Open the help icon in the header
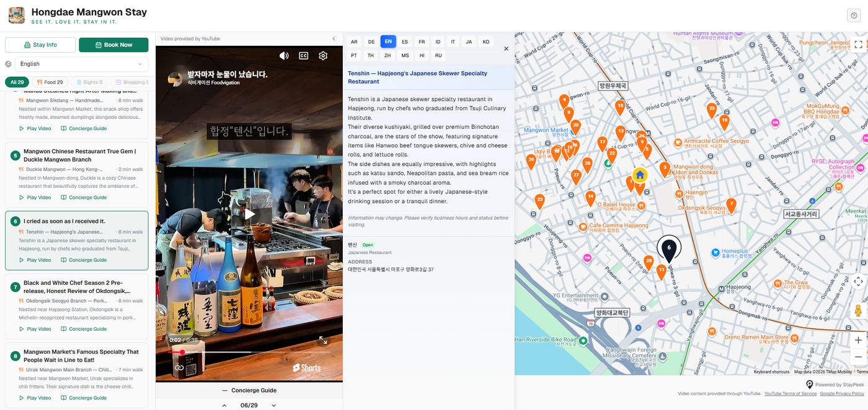The image size is (868, 410). (x=854, y=16)
